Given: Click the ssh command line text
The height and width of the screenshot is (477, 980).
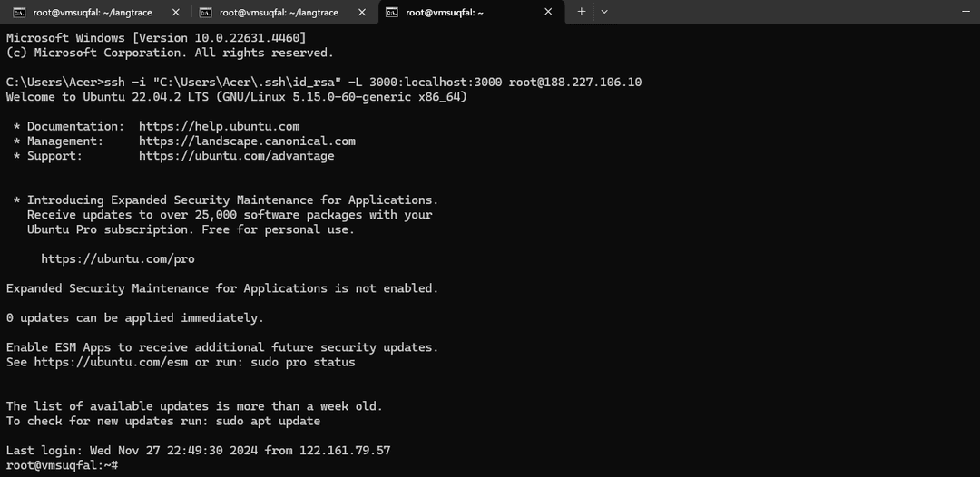Looking at the screenshot, I should (323, 82).
